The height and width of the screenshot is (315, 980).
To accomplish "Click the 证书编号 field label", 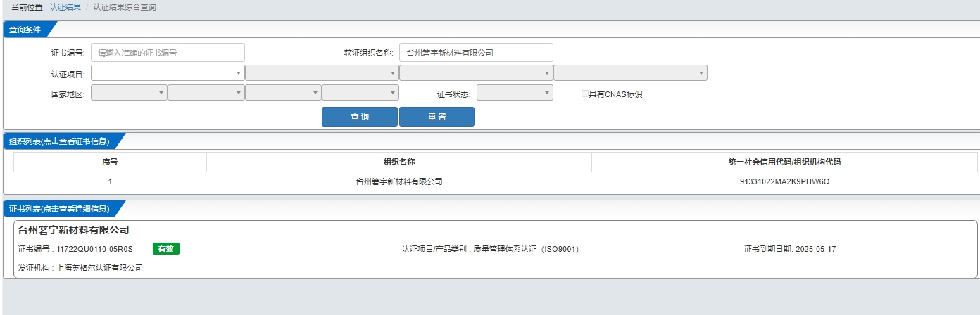I will coord(68,53).
